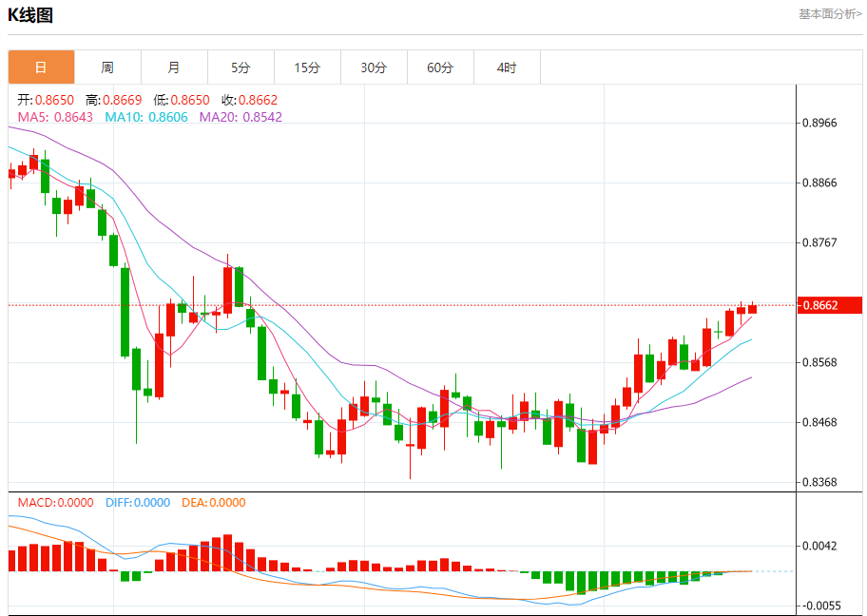The height and width of the screenshot is (616, 867).
Task: Click the K线图 heading
Action: click(x=30, y=15)
